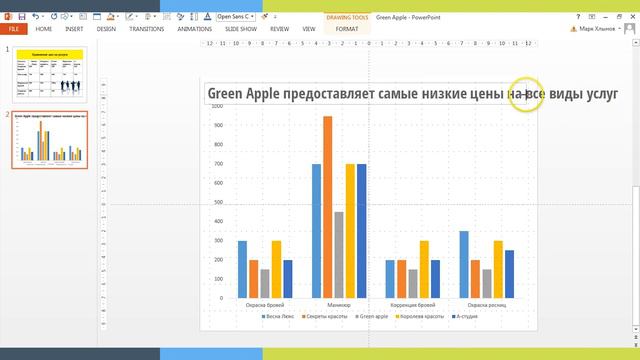Save the presentation with the floppy disk icon
Image resolution: width=640 pixels, height=360 pixels.
[22, 17]
